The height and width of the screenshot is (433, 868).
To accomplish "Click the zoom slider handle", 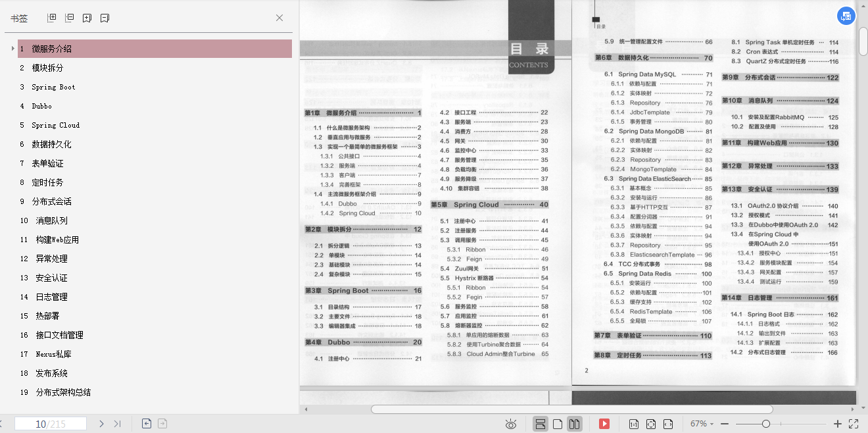I will [766, 424].
